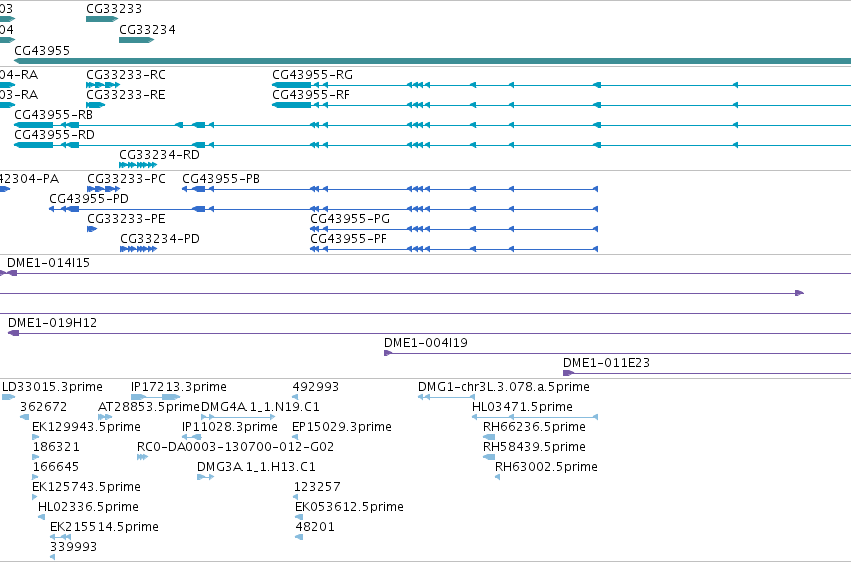Click EST EP15029.3prime

(342, 427)
